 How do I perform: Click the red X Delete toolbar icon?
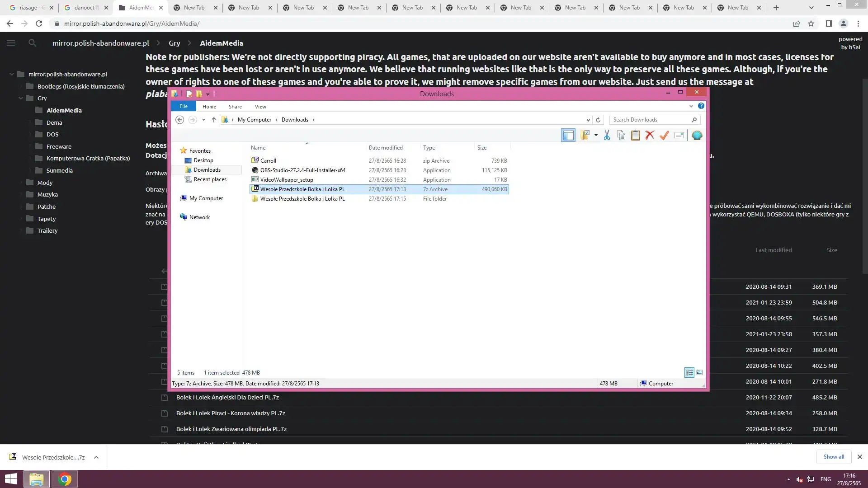coord(650,135)
